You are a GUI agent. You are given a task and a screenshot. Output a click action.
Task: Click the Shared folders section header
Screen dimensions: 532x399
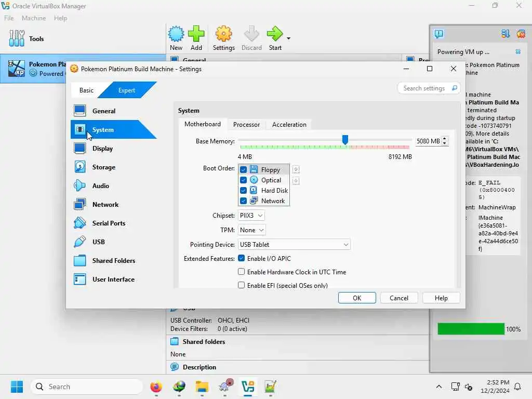tap(204, 342)
